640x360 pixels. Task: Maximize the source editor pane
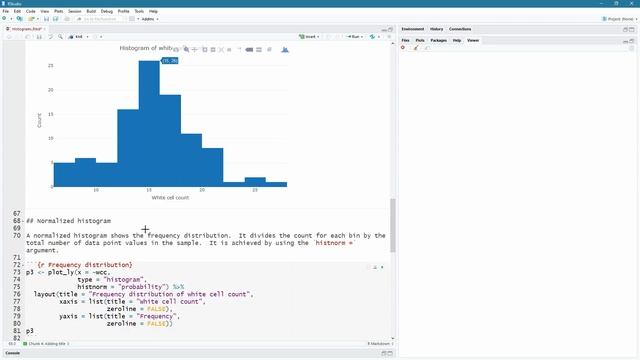(x=390, y=29)
